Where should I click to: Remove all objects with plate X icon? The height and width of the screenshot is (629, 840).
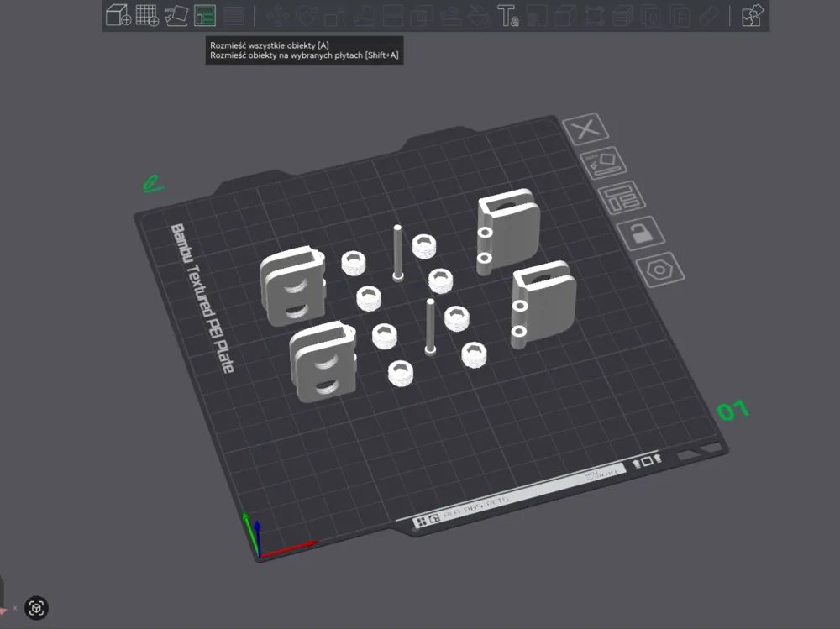[x=585, y=128]
